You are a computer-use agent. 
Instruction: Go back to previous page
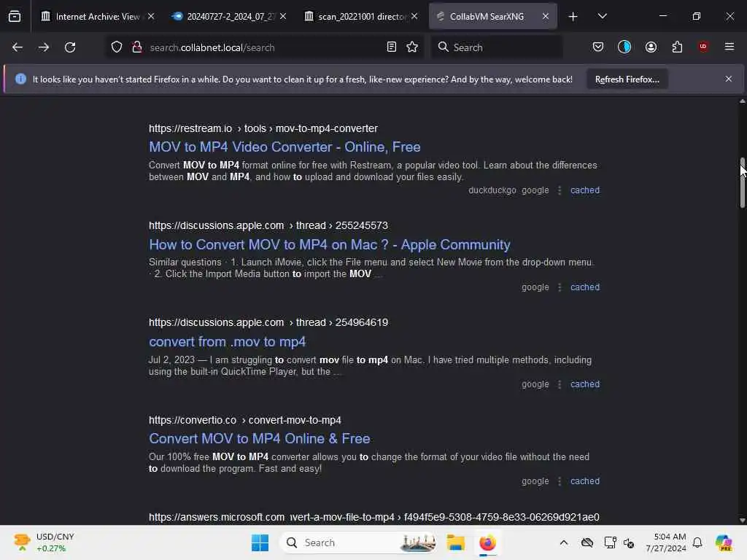coord(18,47)
